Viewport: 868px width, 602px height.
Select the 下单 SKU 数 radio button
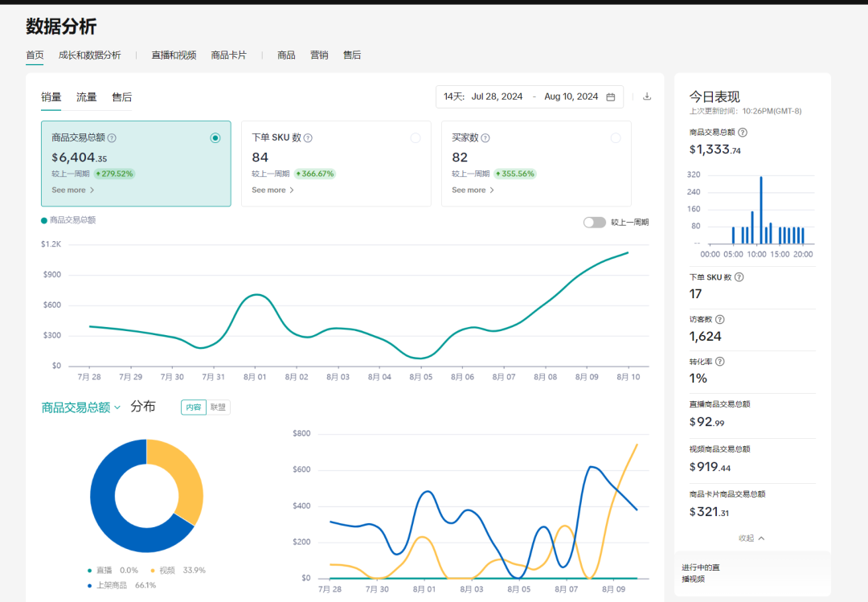click(x=416, y=138)
